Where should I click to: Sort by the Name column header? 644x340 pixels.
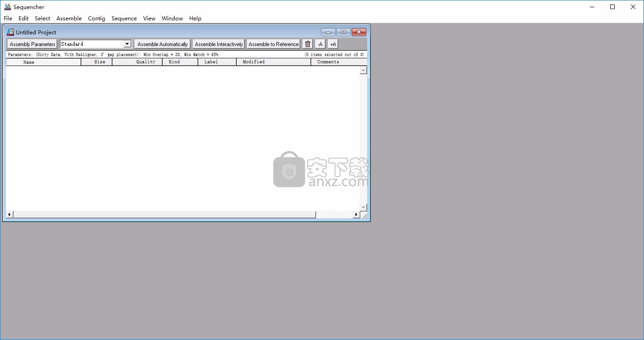[x=43, y=62]
